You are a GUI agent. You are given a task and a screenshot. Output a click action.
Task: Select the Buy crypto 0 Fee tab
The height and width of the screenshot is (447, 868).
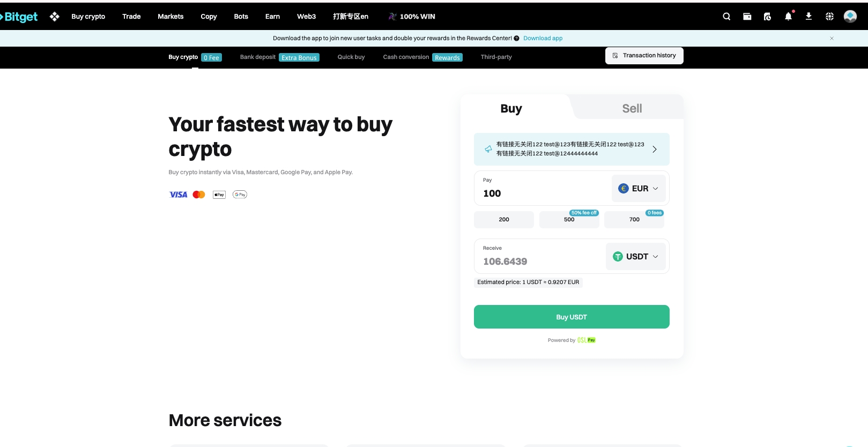pos(195,57)
